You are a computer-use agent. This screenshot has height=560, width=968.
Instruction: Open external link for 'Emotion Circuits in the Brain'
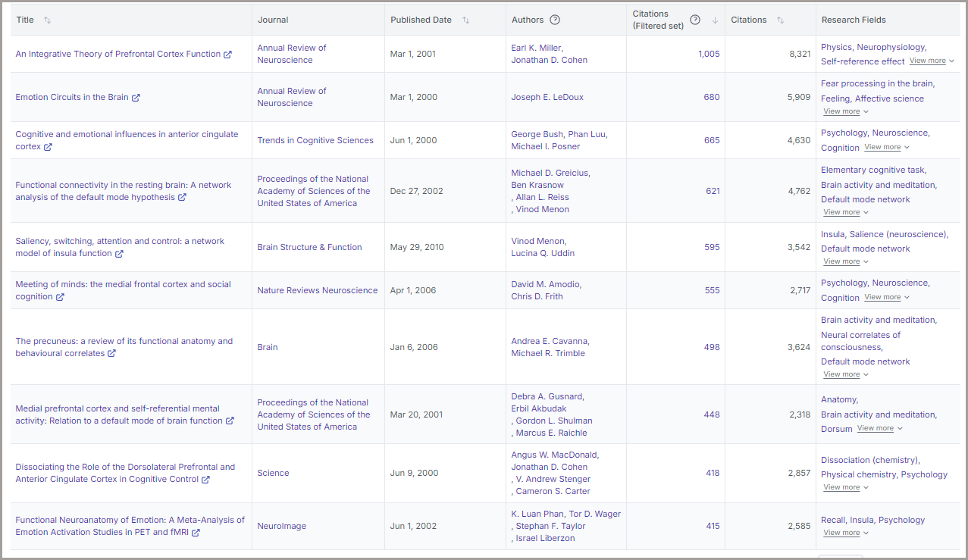pyautogui.click(x=136, y=97)
